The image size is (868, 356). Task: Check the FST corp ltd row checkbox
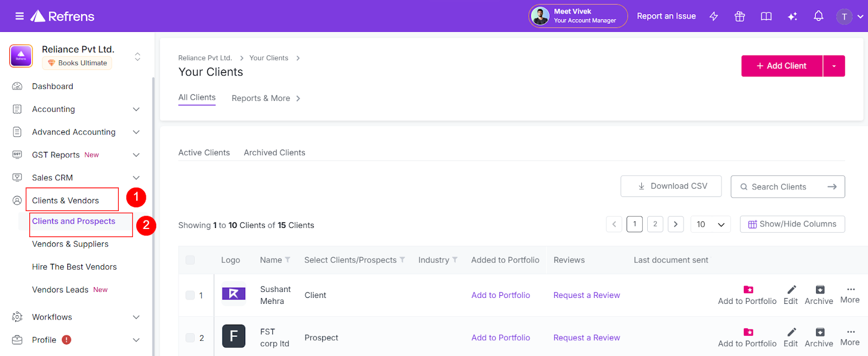tap(190, 338)
